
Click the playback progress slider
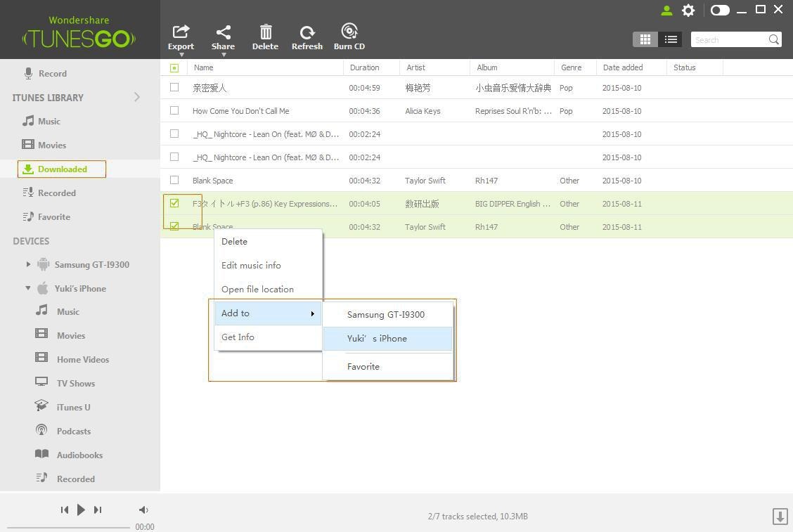click(68, 528)
